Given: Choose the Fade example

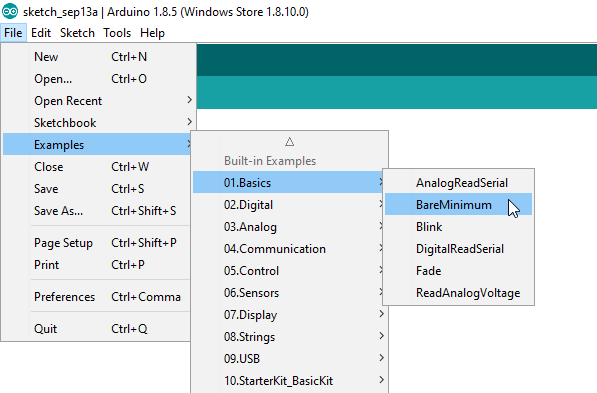Looking at the screenshot, I should (x=458, y=271).
